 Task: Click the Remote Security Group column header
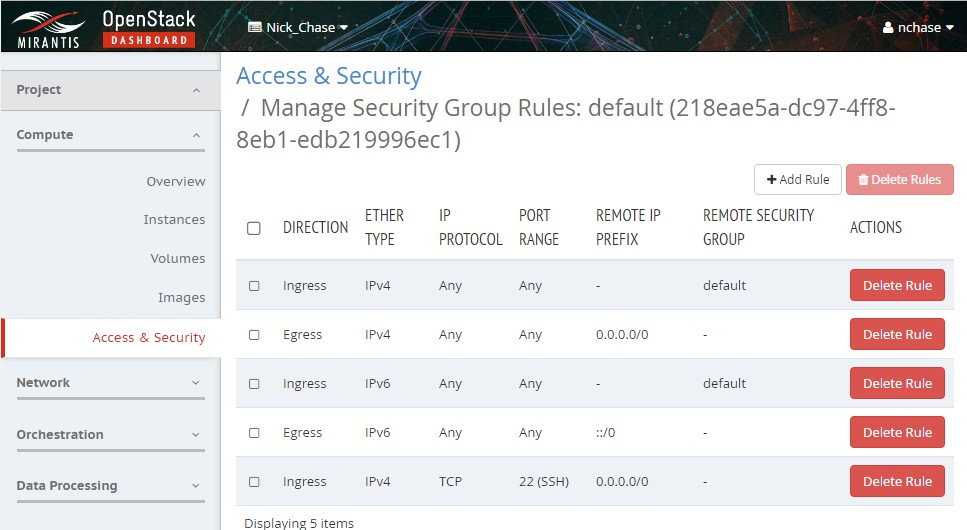coord(759,227)
